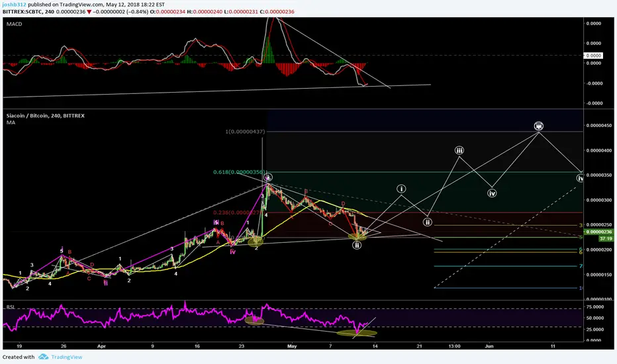The image size is (617, 364).
Task: Click the Apr label on the time axis
Action: coord(101,346)
